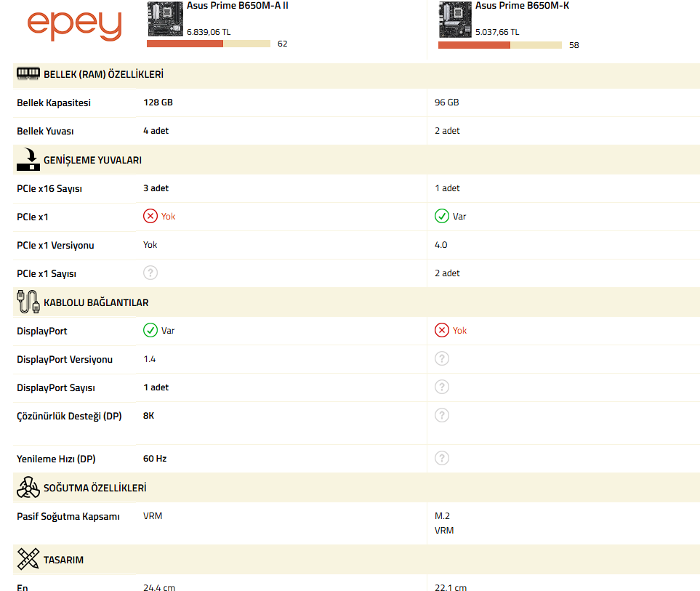This screenshot has width=700, height=591.
Task: Click the PCIe x16 Sayısı row label
Action: (49, 189)
